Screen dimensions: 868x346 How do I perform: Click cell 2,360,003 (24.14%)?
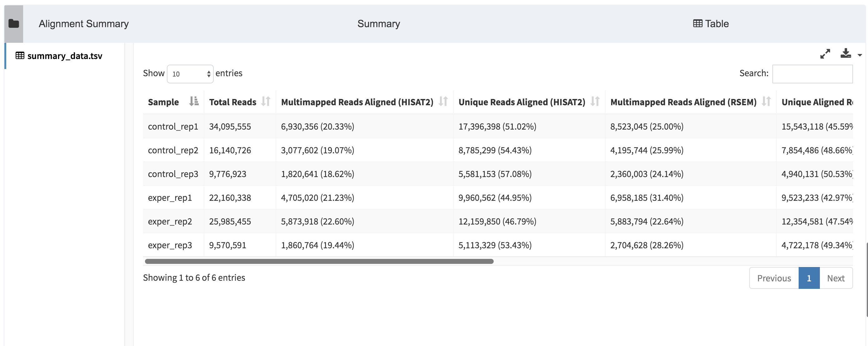tap(646, 174)
